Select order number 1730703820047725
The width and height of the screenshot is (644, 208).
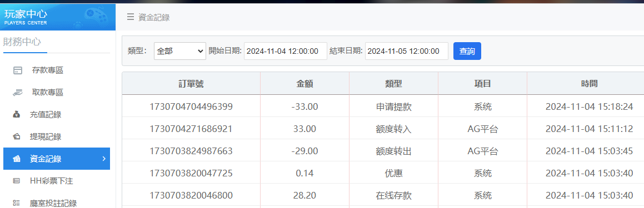tap(191, 173)
